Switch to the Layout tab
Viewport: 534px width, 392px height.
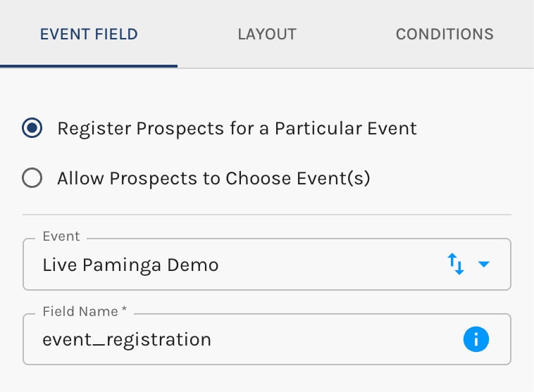267,34
